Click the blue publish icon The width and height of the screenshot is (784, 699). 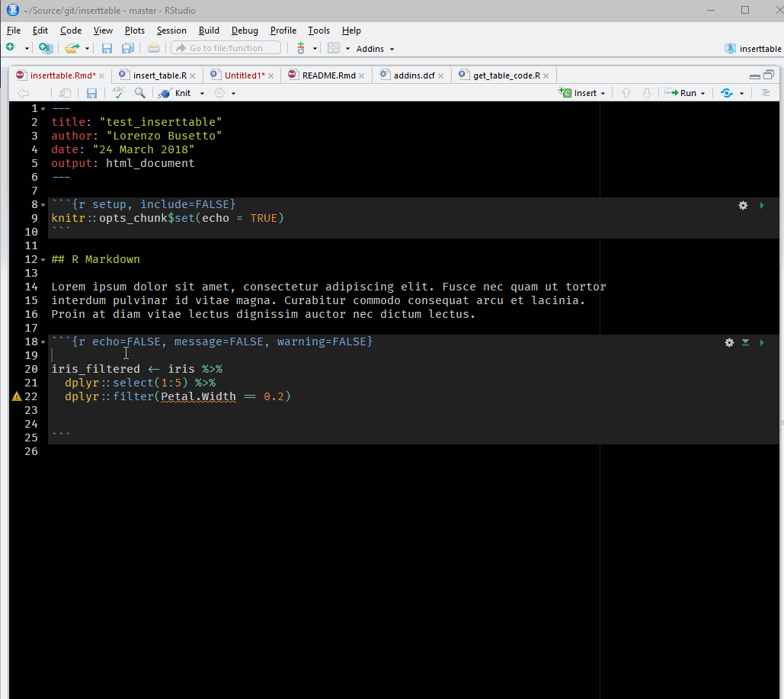[727, 93]
